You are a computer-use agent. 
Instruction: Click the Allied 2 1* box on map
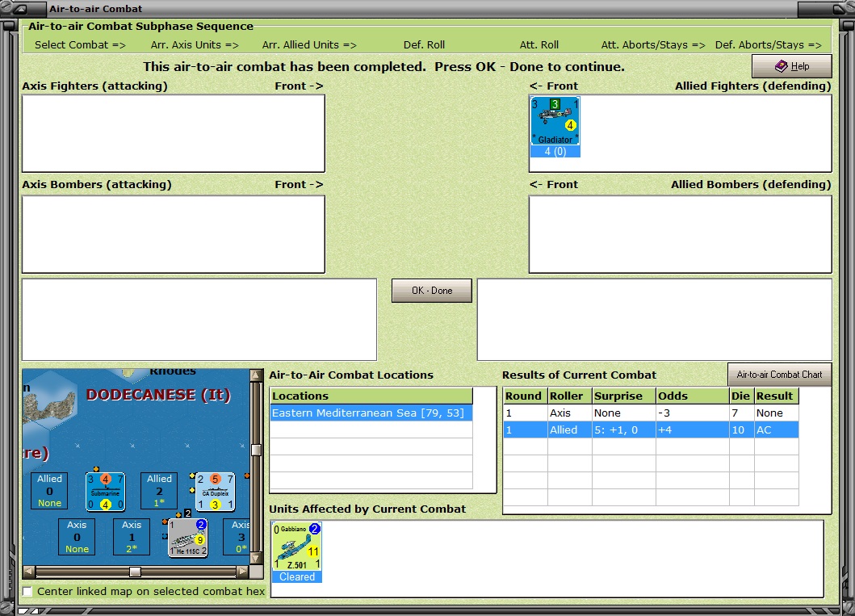coord(159,491)
